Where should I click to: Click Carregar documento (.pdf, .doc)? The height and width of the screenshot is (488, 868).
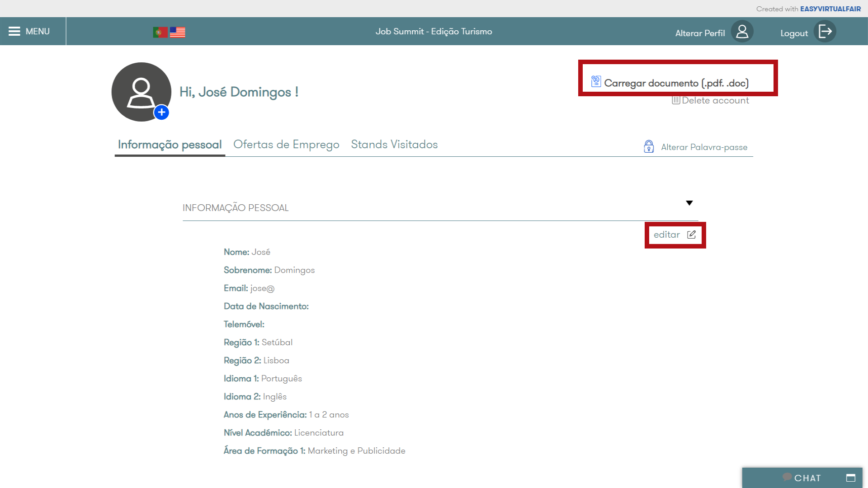tap(676, 83)
